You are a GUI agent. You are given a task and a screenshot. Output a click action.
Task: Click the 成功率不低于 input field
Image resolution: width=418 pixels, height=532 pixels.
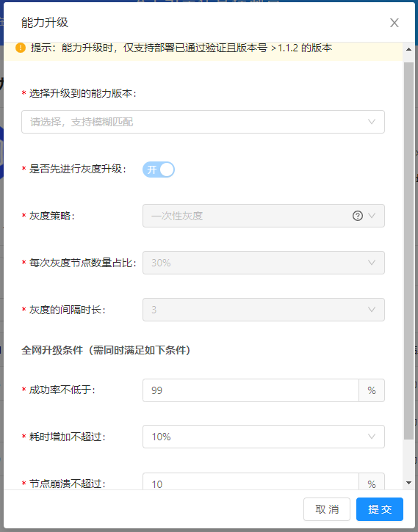pos(251,390)
